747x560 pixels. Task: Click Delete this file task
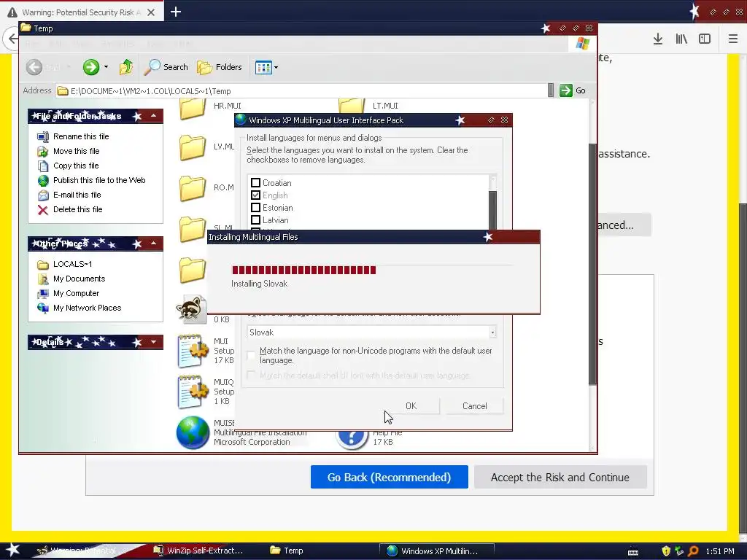pos(77,209)
